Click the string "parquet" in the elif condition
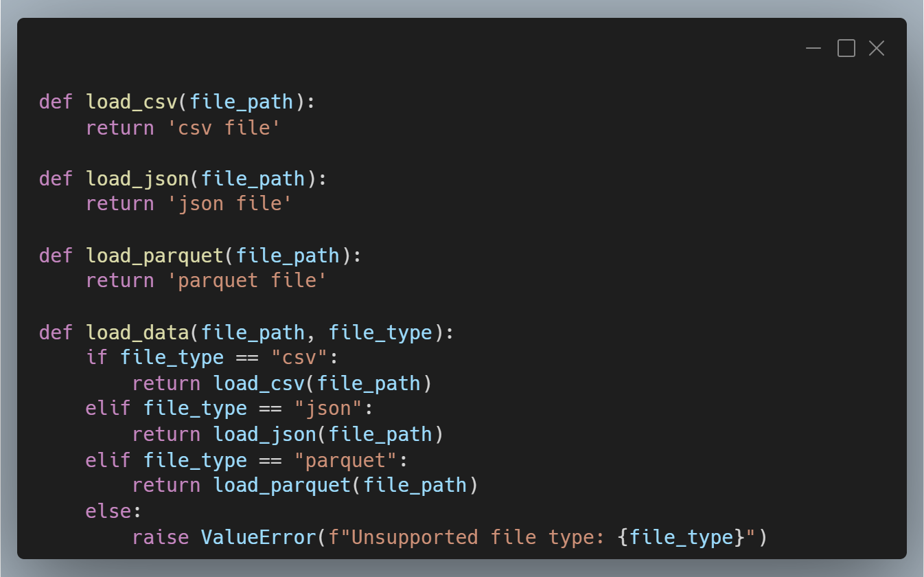Image resolution: width=924 pixels, height=577 pixels. pyautogui.click(x=345, y=460)
